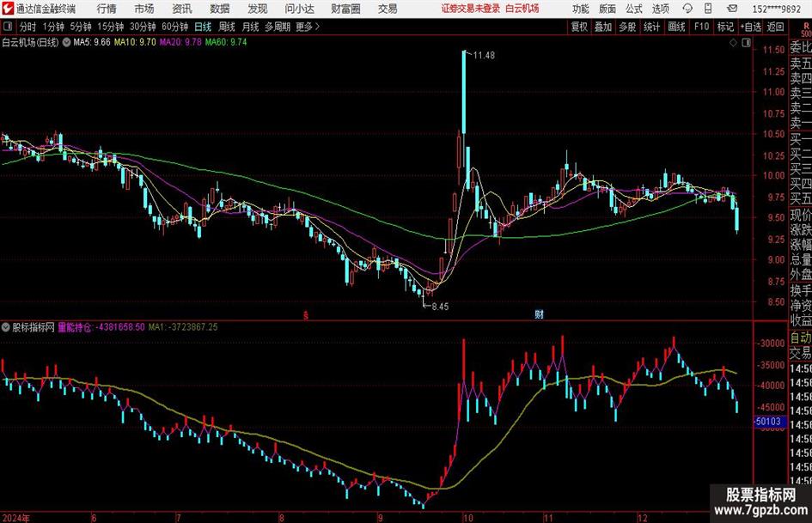This screenshot has width=812, height=523.
Task: Click the 50103 value tag on indicator axis
Action: click(x=769, y=422)
